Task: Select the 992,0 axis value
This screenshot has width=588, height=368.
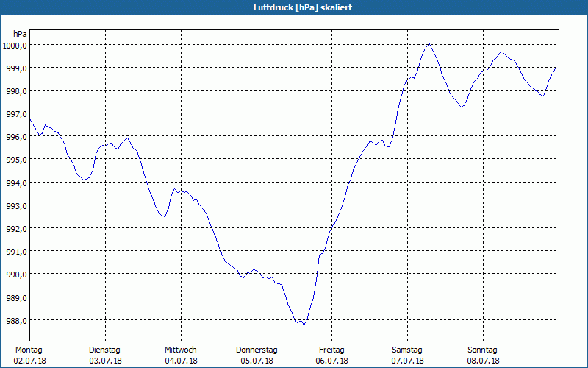Action: click(x=18, y=229)
